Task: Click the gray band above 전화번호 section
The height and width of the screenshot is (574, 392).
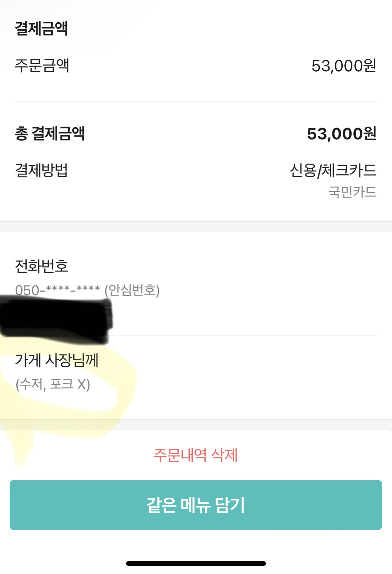Action: [x=196, y=227]
